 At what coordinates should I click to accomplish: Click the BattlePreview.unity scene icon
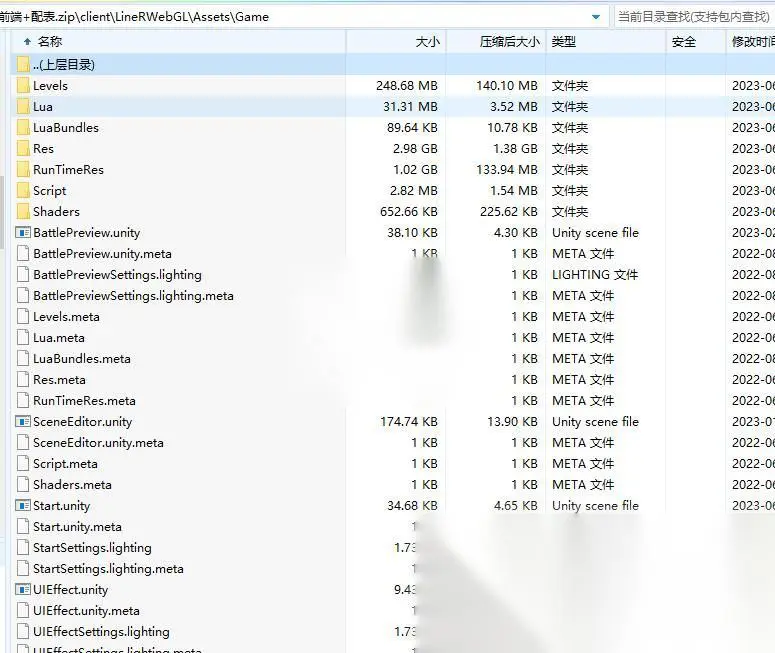coord(23,232)
